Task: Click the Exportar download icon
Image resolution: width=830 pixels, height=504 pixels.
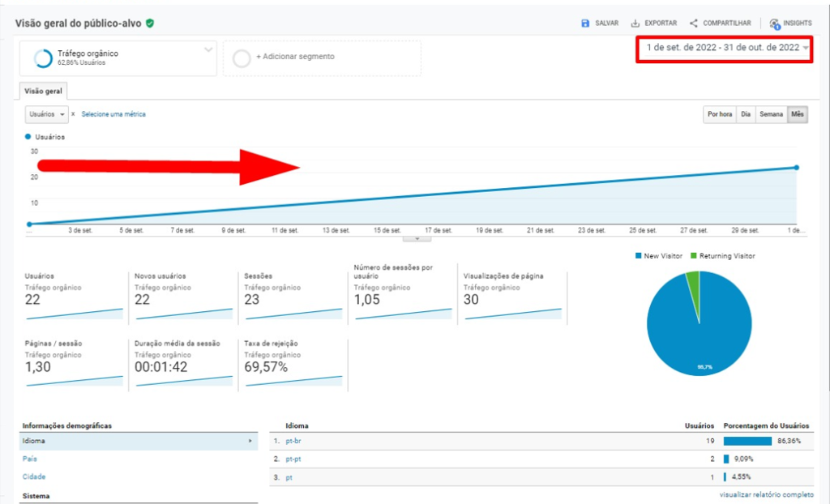Action: (x=635, y=23)
